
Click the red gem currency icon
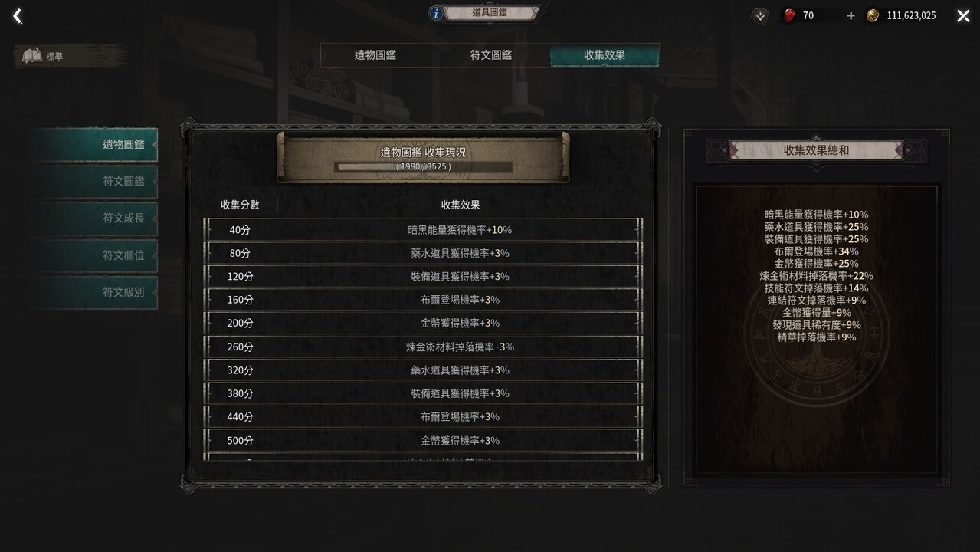tap(789, 15)
